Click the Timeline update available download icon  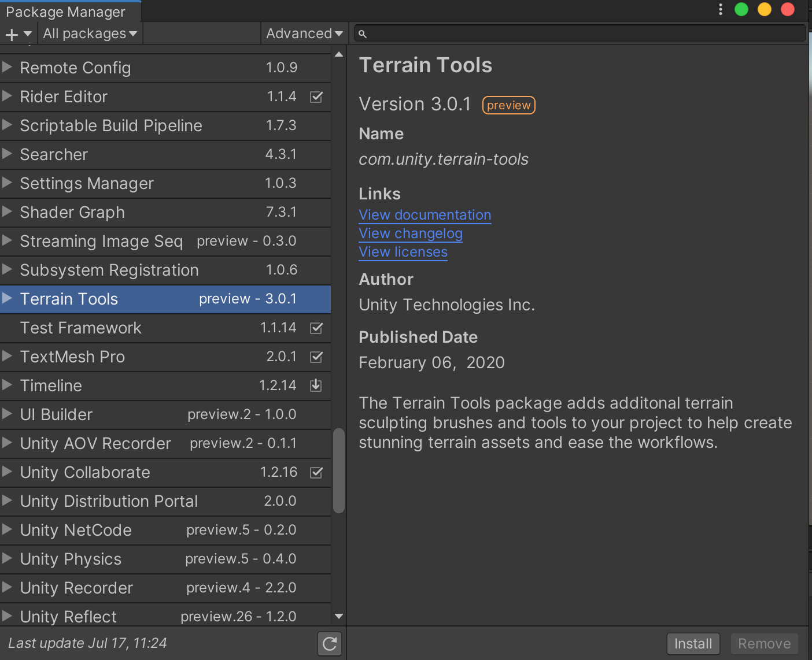[316, 385]
